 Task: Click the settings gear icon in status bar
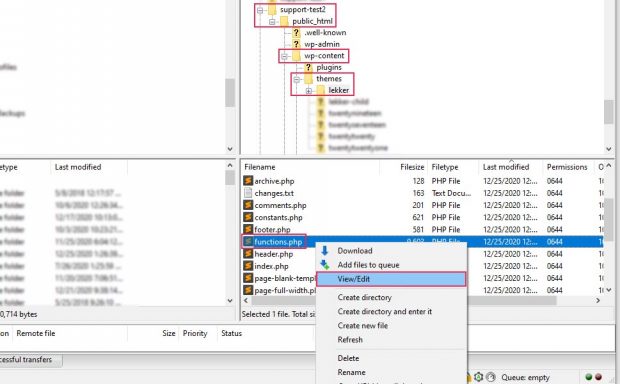[478, 377]
